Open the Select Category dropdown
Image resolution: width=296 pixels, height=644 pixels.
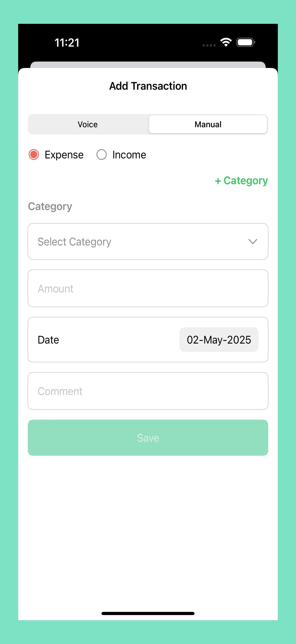point(148,242)
